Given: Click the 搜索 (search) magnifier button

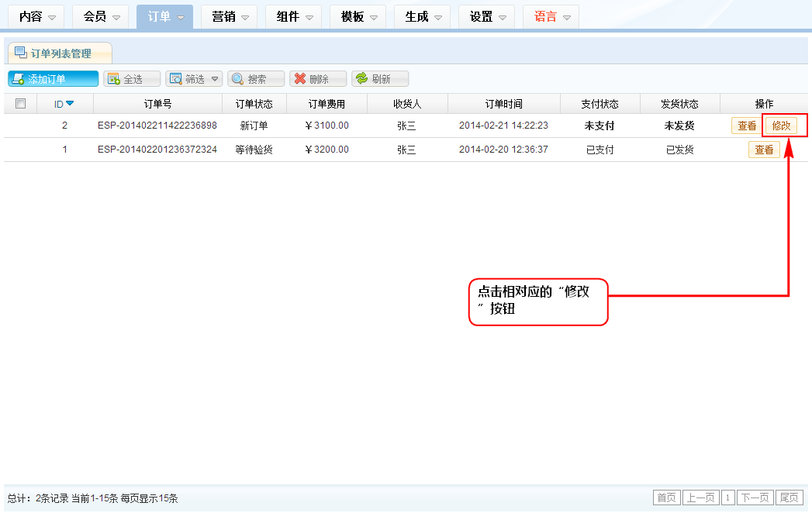Looking at the screenshot, I should coord(256,79).
